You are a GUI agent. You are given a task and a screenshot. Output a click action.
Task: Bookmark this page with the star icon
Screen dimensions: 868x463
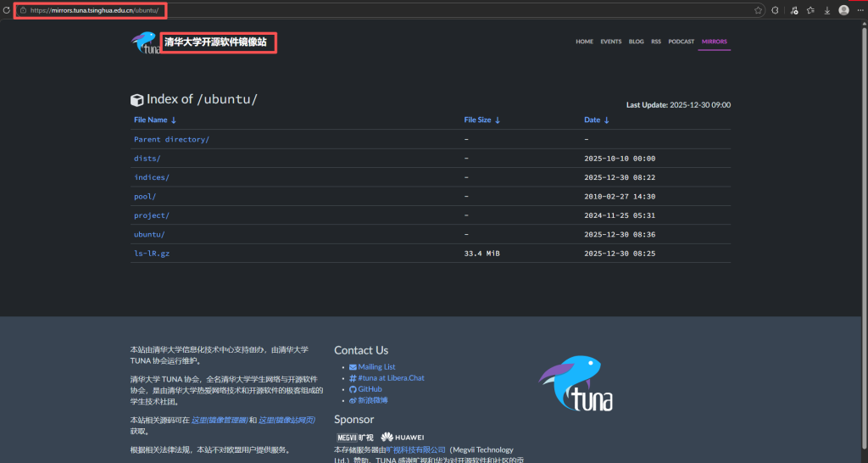758,10
